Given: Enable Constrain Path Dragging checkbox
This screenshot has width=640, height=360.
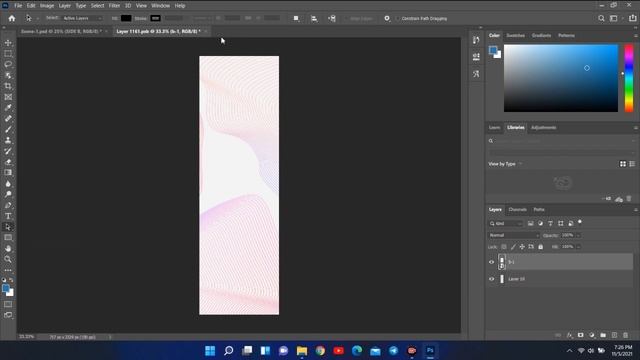Looking at the screenshot, I should tap(398, 18).
